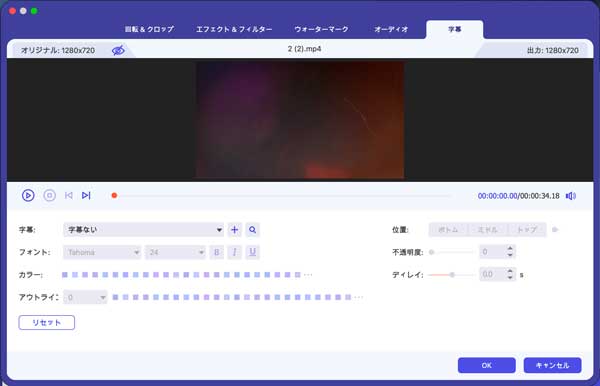600x386 pixels.
Task: Toggle bold subtitle text
Action: click(x=217, y=252)
